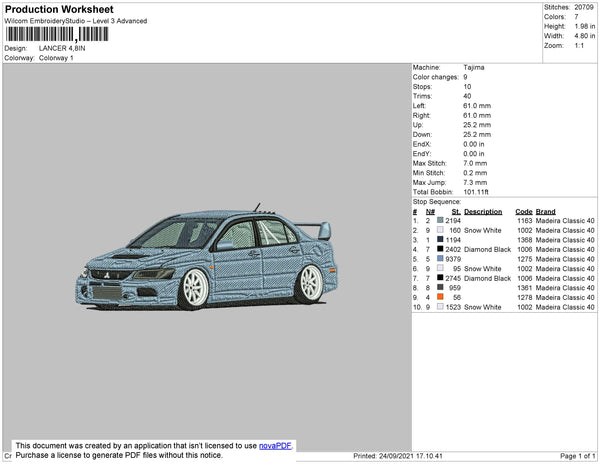Click the 'Production Worksheet' title
The height and width of the screenshot is (464, 600).
click(59, 10)
